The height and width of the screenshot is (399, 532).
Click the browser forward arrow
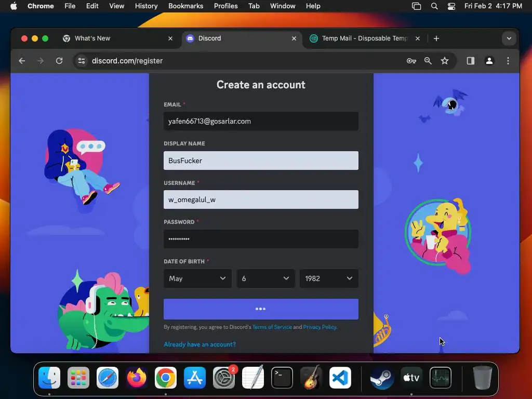pyautogui.click(x=41, y=61)
